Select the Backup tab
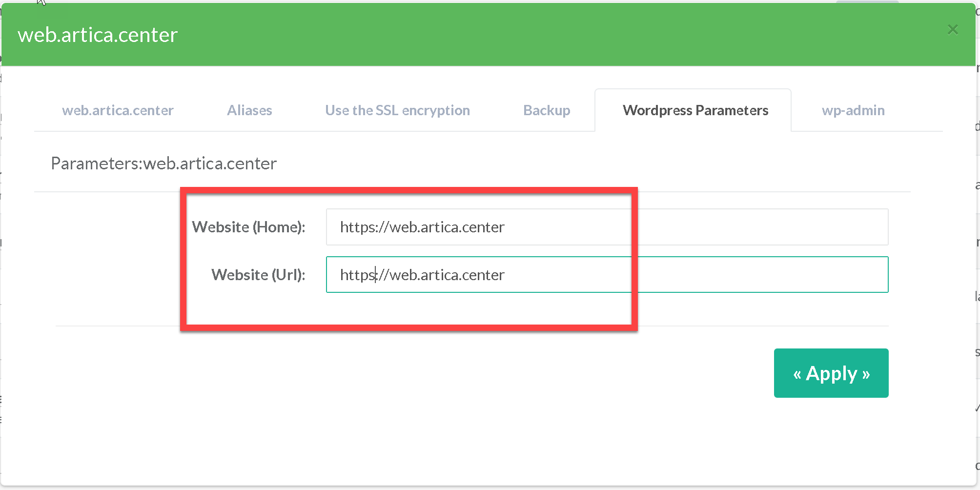This screenshot has width=980, height=490. click(547, 110)
